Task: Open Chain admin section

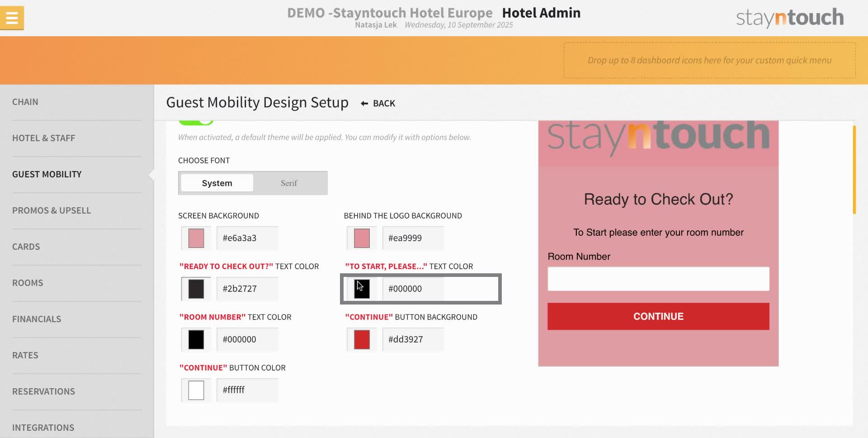Action: click(x=25, y=102)
